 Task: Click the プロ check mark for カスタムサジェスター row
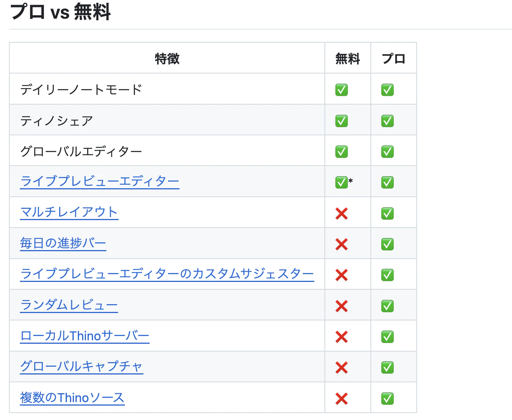388,275
